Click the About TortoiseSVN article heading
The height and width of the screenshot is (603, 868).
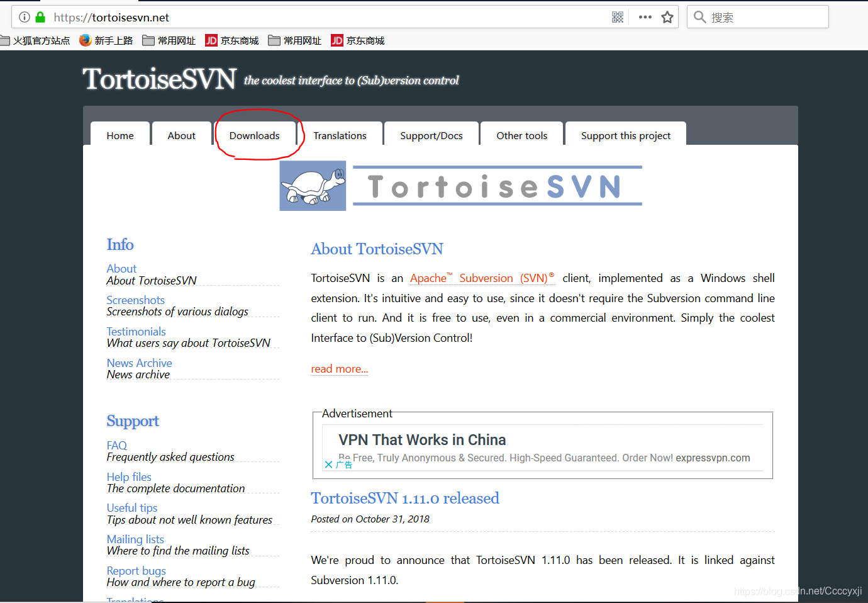point(377,249)
